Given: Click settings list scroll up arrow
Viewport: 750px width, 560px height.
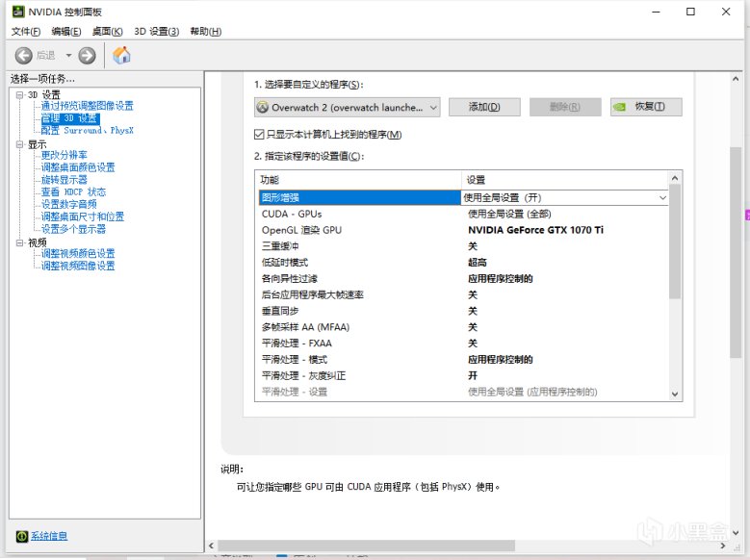Looking at the screenshot, I should [675, 178].
